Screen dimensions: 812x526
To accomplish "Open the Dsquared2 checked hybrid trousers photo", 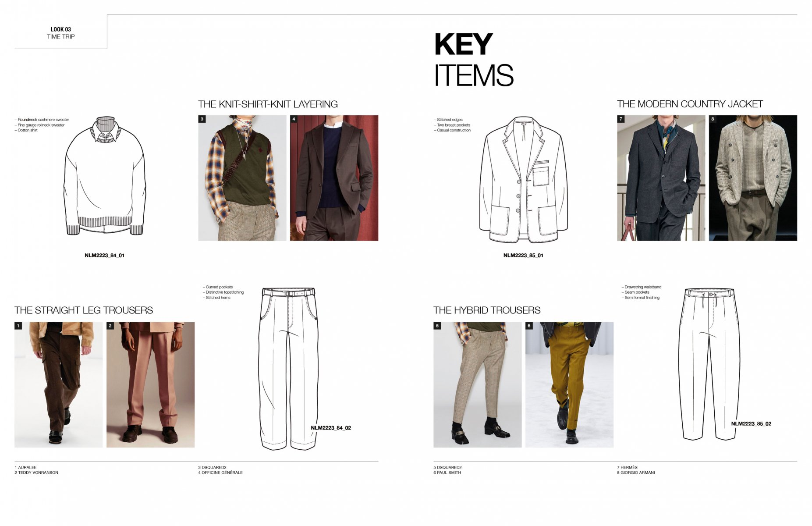I will point(477,385).
